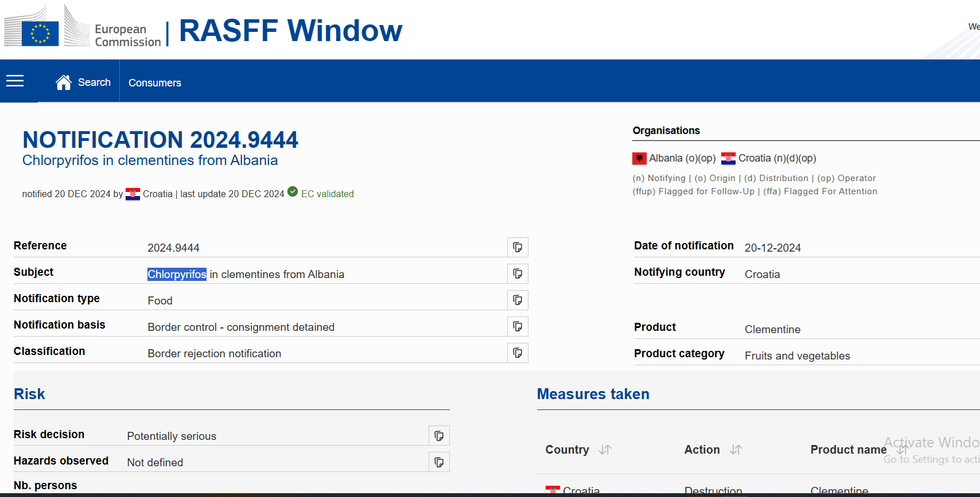Sort measures table by Product name
The width and height of the screenshot is (980, 497).
[x=902, y=450]
